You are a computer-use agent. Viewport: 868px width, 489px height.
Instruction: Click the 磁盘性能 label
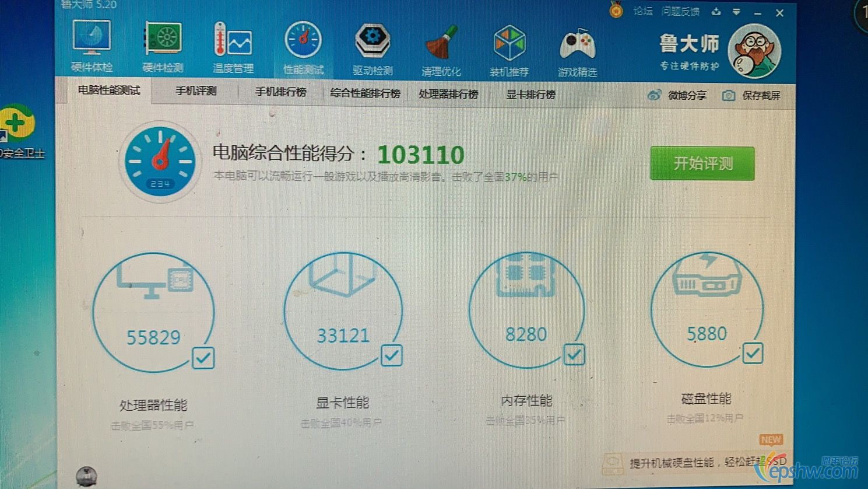(x=706, y=399)
